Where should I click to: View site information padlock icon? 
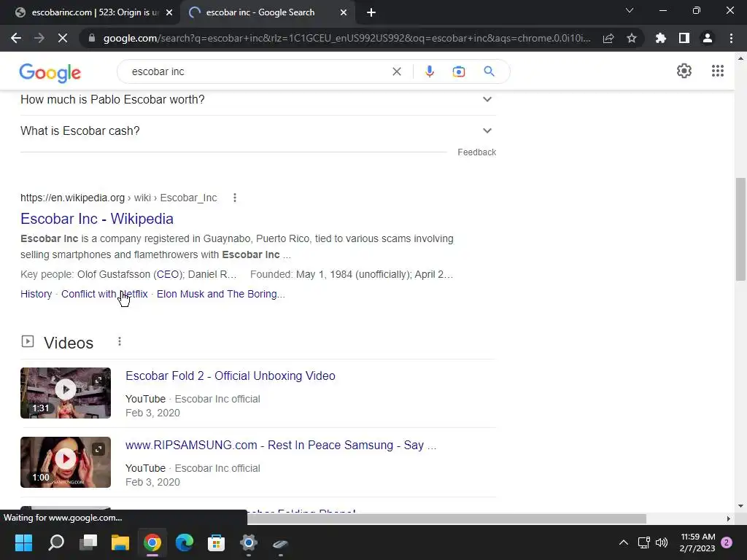92,38
